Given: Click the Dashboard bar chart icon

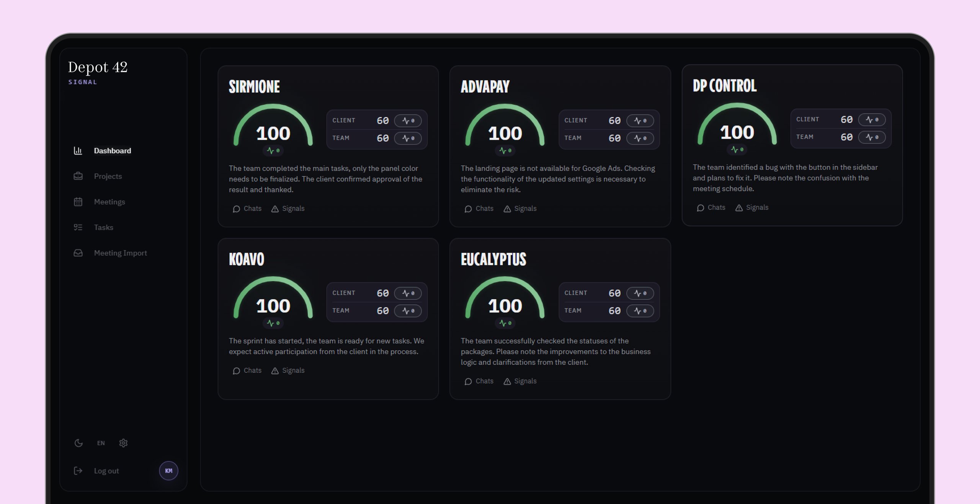Looking at the screenshot, I should [78, 151].
